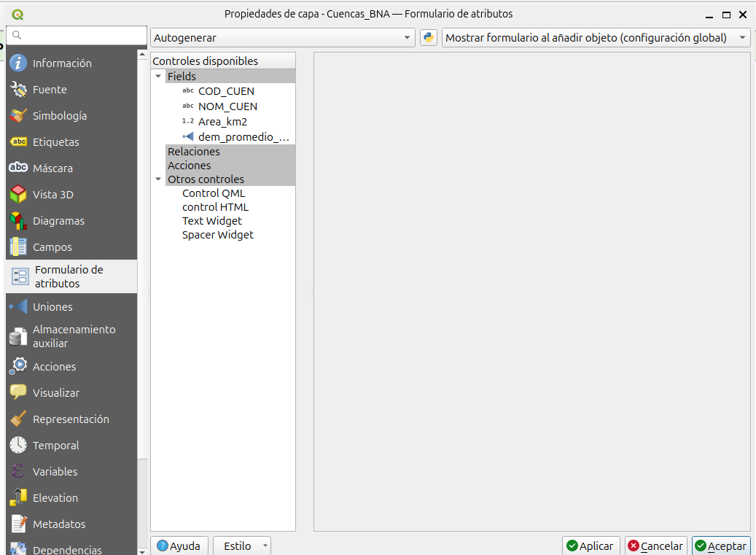
Task: Open the Autogenerar form layout dropdown
Action: tap(283, 38)
